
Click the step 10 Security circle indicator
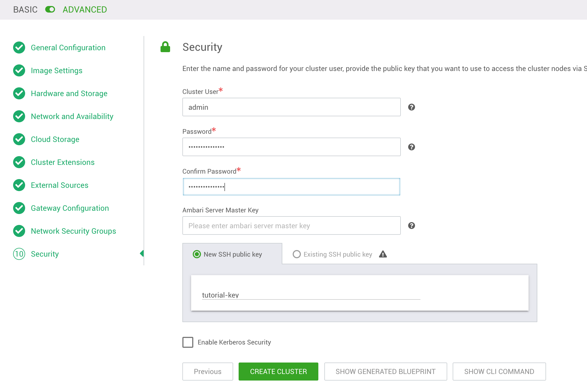point(19,254)
